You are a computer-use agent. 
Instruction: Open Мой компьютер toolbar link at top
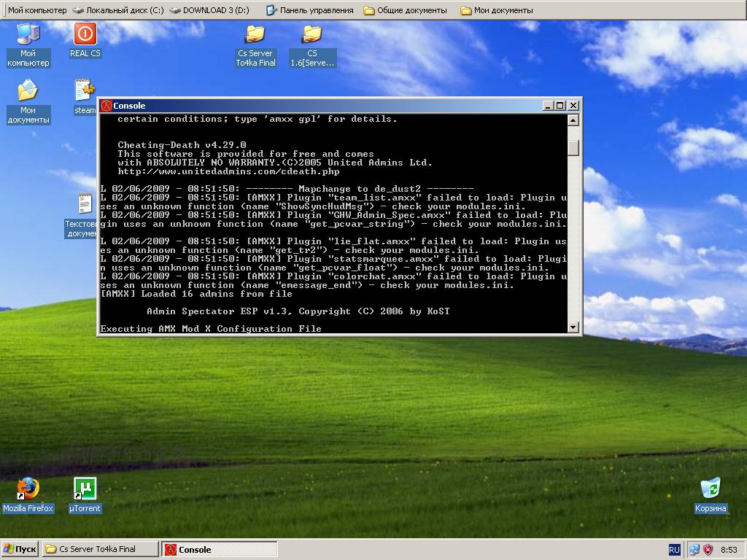37,10
